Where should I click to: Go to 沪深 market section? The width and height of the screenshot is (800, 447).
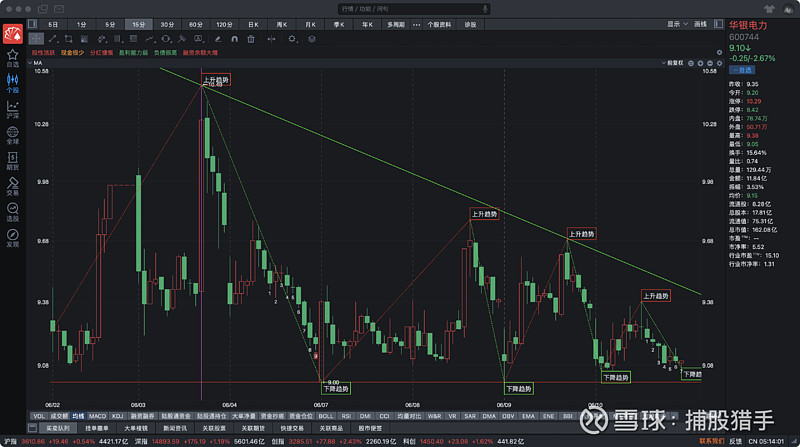pyautogui.click(x=13, y=109)
